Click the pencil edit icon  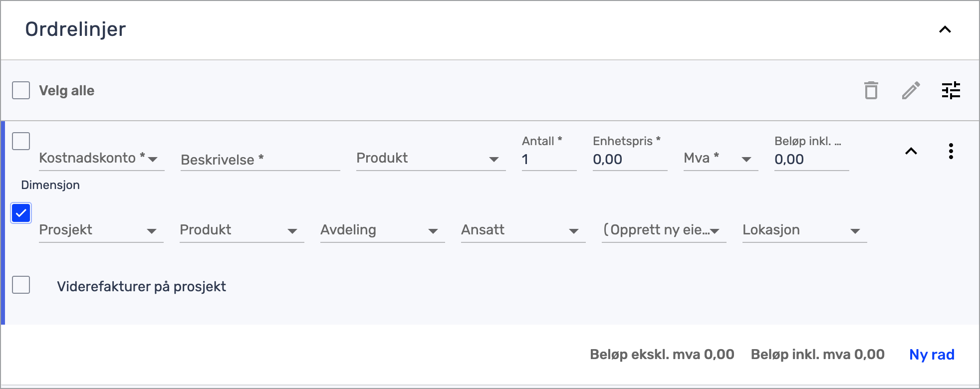[x=911, y=91]
